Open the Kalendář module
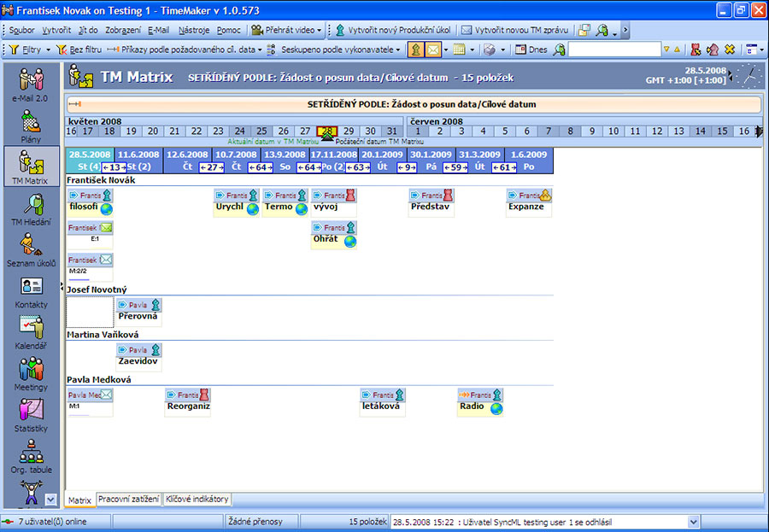The image size is (769, 532). [x=32, y=331]
